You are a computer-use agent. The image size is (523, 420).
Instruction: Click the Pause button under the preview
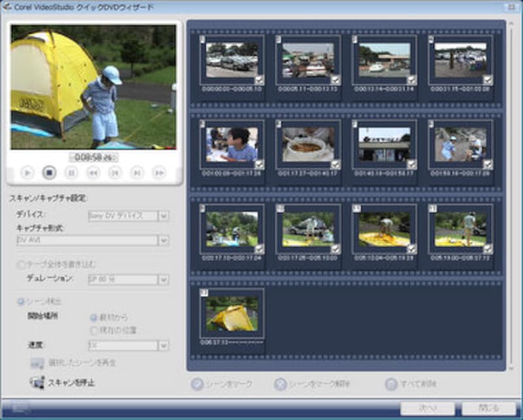coord(72,173)
